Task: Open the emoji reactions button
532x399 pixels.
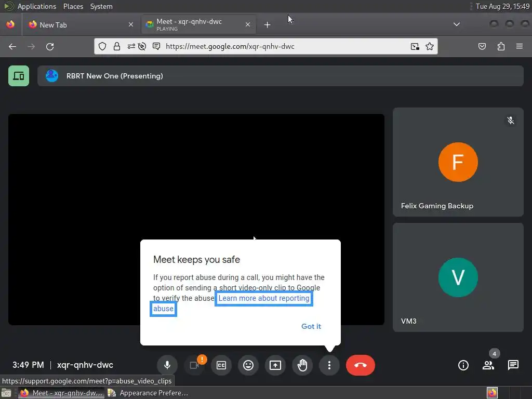Action: click(x=248, y=365)
